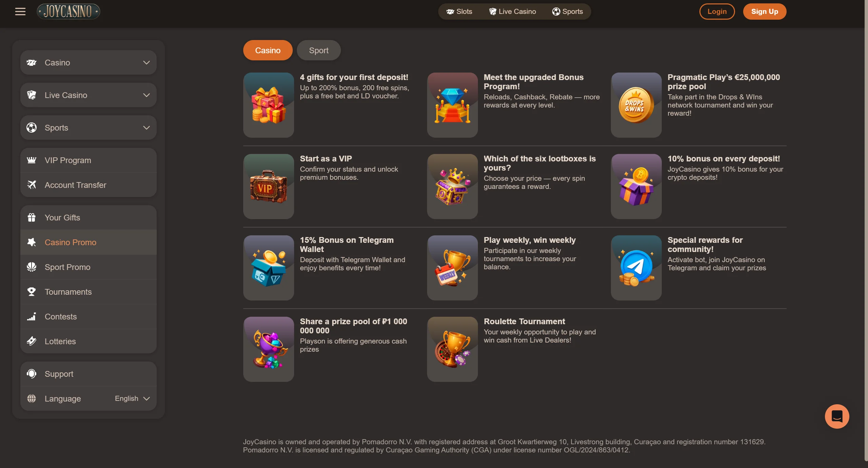Open the hamburger menu icon
The height and width of the screenshot is (468, 868).
pos(20,12)
